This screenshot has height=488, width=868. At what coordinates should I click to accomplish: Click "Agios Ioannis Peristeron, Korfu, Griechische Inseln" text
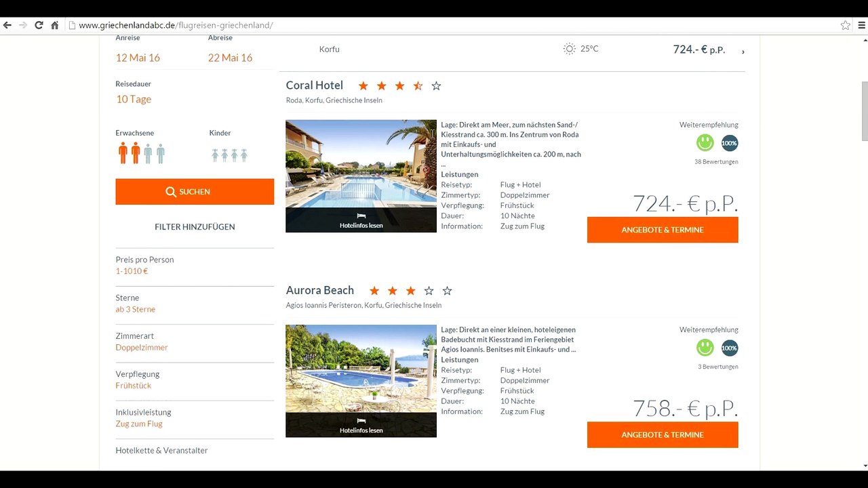point(363,305)
